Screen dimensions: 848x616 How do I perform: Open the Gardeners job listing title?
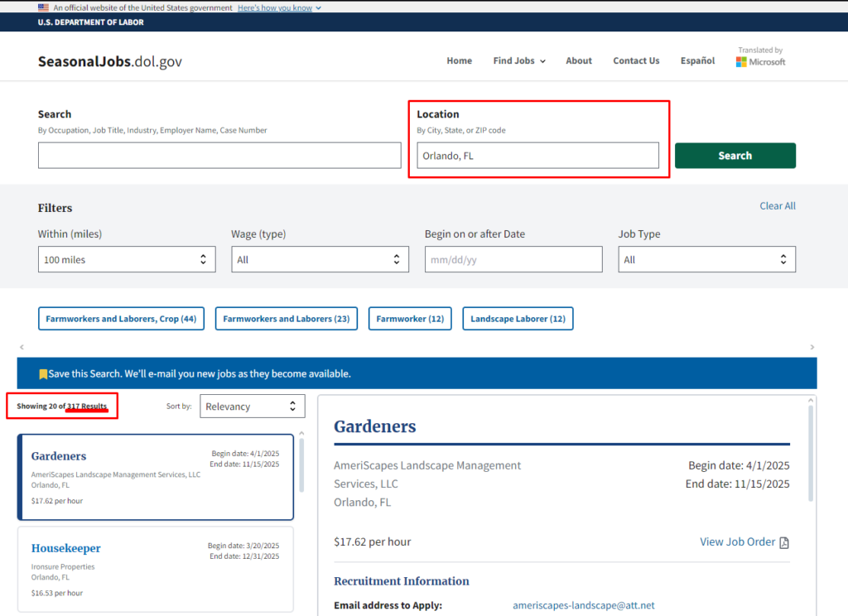tap(59, 456)
